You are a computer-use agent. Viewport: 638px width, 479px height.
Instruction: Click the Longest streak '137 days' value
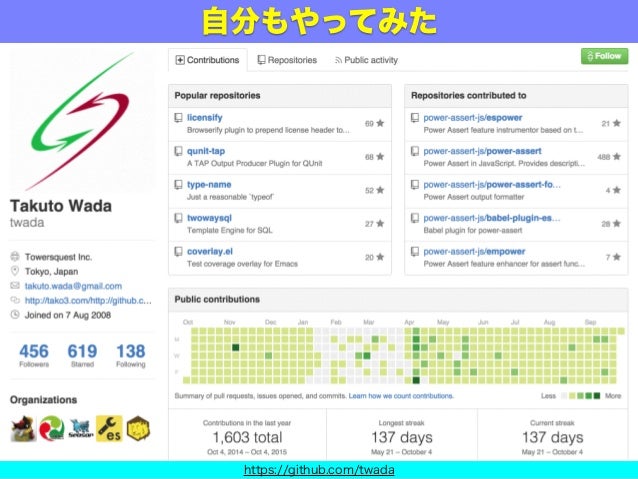pyautogui.click(x=402, y=437)
